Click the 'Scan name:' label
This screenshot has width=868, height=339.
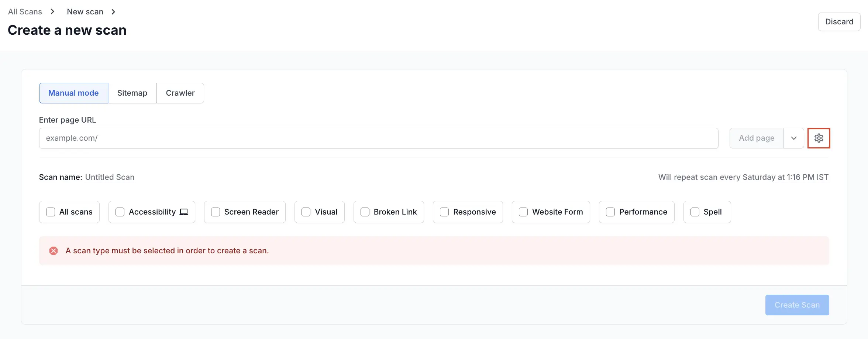(x=61, y=177)
